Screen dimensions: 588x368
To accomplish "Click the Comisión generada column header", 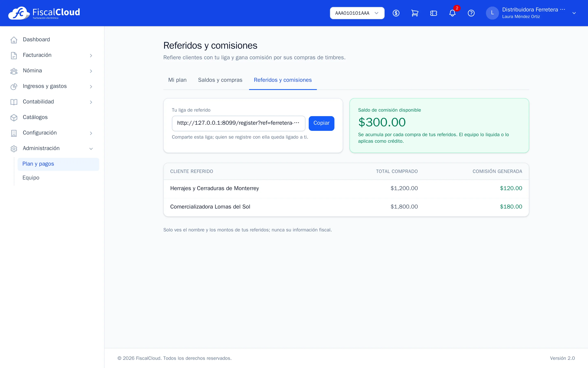I will click(x=497, y=172).
